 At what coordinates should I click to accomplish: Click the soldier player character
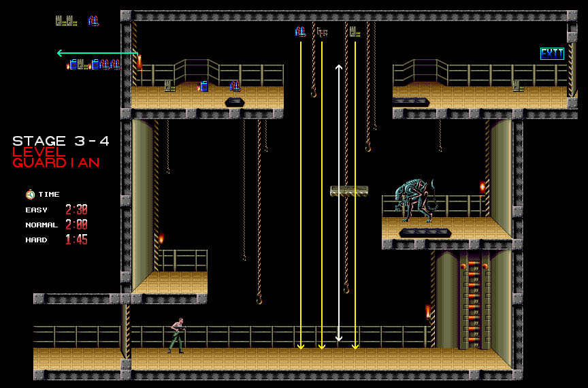point(177,336)
